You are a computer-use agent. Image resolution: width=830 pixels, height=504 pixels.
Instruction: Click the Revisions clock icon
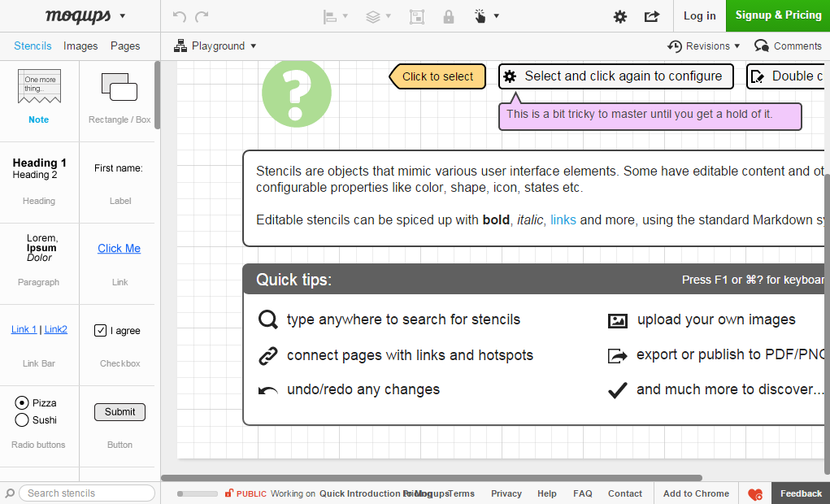[675, 46]
